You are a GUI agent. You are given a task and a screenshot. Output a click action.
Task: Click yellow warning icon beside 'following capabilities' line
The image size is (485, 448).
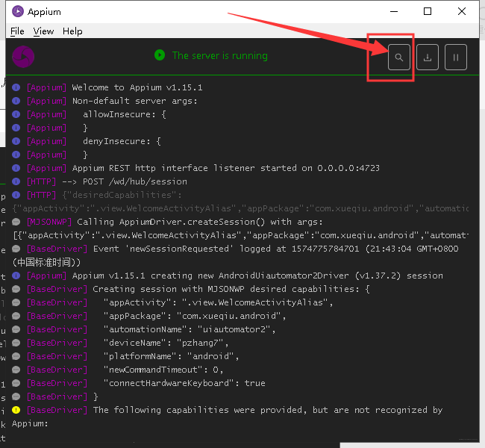coord(16,410)
